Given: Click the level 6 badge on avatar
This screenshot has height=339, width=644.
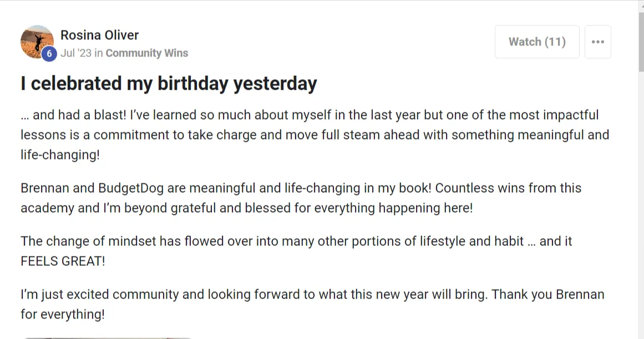Looking at the screenshot, I should [x=49, y=54].
